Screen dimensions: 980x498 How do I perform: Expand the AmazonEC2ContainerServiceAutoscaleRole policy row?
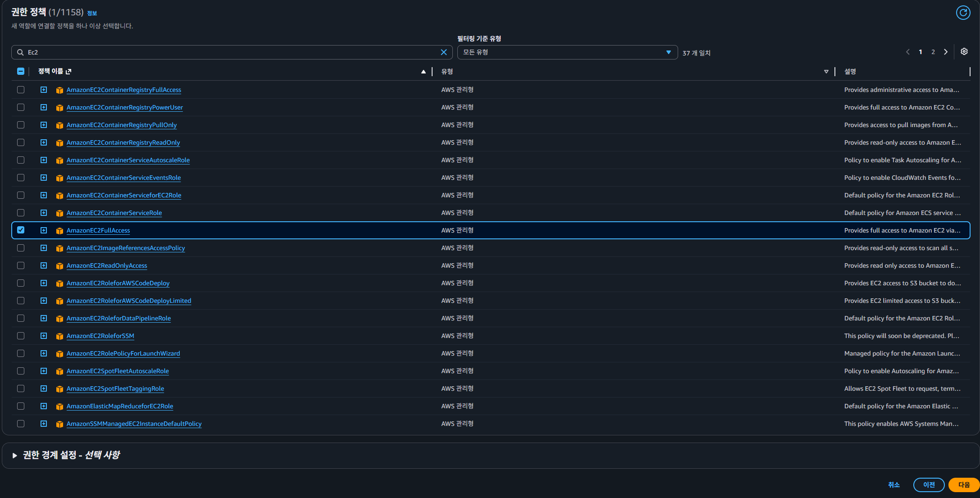click(x=44, y=160)
